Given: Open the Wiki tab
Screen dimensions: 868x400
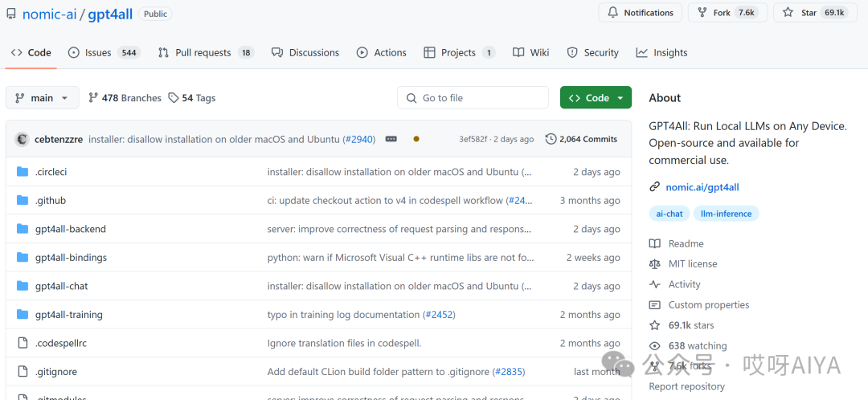Looking at the screenshot, I should point(531,52).
